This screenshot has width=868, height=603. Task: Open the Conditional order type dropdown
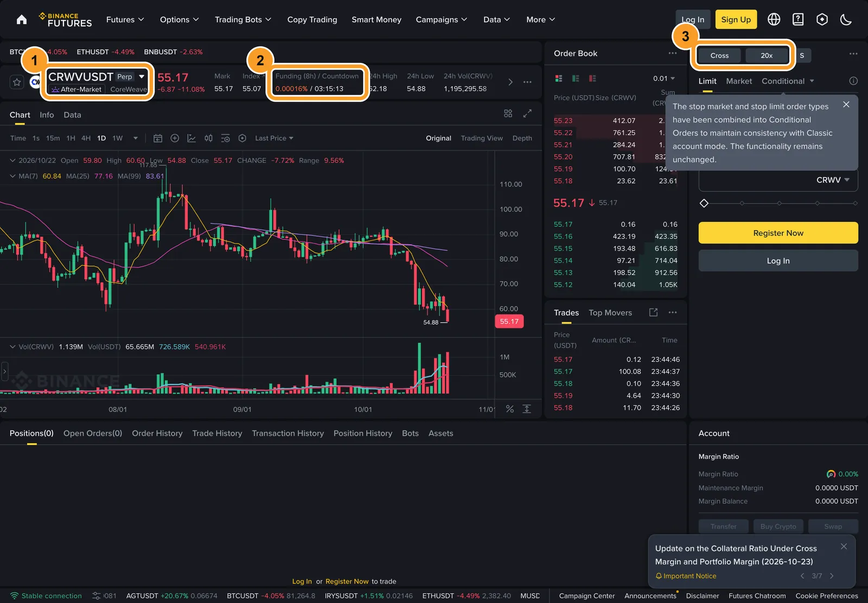(x=788, y=81)
